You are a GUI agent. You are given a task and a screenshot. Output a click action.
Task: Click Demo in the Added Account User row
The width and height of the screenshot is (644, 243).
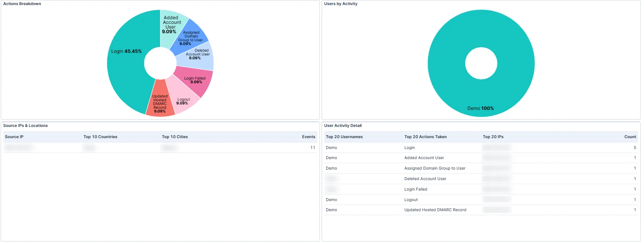[331, 158]
